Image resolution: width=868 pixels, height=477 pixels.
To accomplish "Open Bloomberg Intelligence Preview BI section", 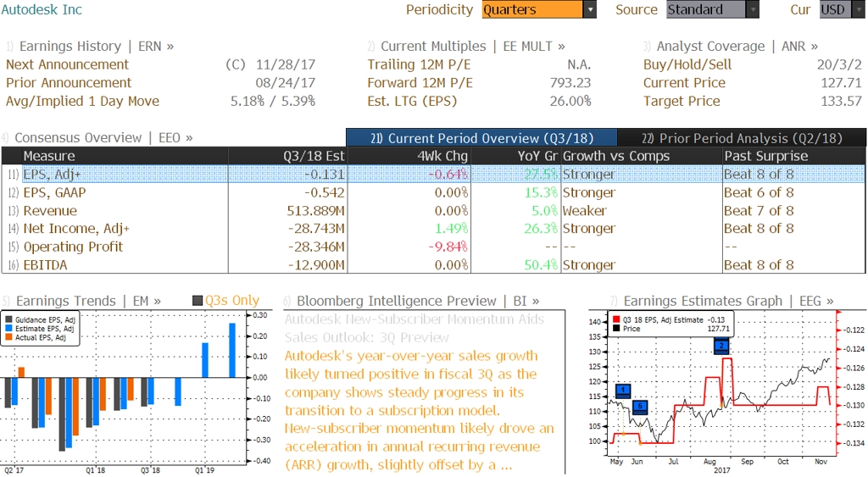I will pos(411,301).
